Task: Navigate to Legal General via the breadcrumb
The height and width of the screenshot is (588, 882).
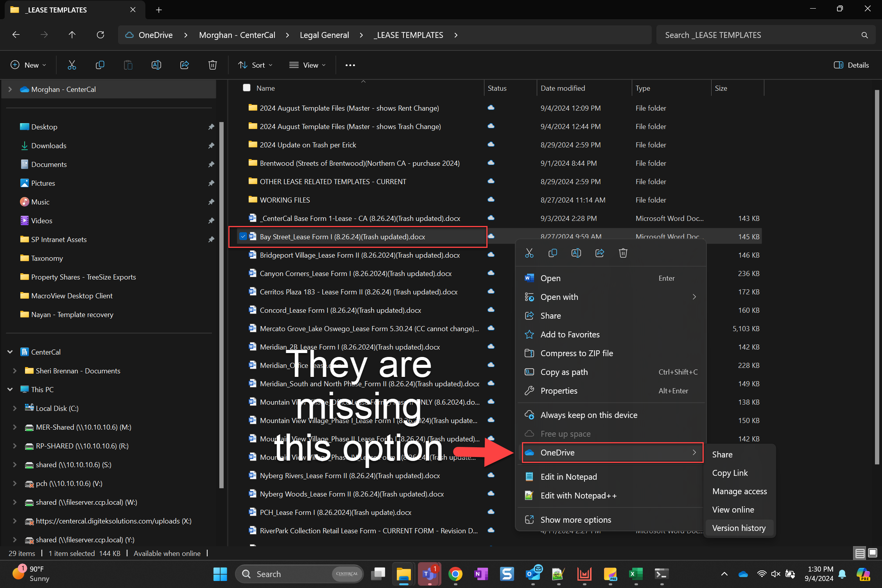Action: pyautogui.click(x=324, y=35)
